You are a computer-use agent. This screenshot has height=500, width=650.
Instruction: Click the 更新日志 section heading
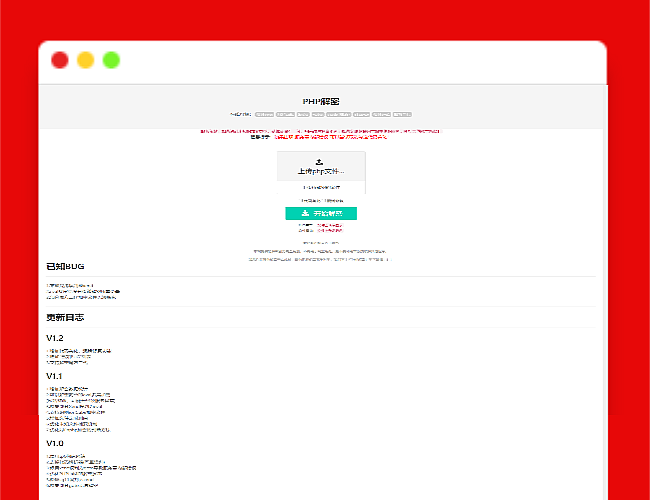click(x=65, y=317)
